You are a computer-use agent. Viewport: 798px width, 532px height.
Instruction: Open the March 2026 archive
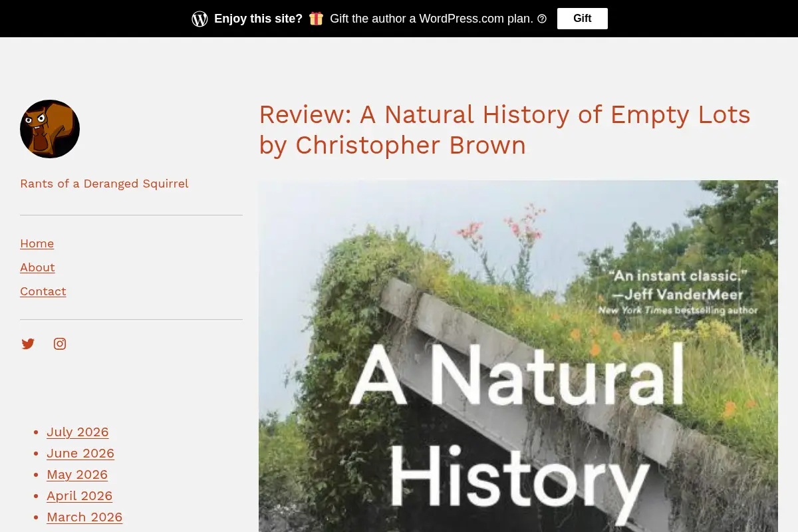[84, 517]
